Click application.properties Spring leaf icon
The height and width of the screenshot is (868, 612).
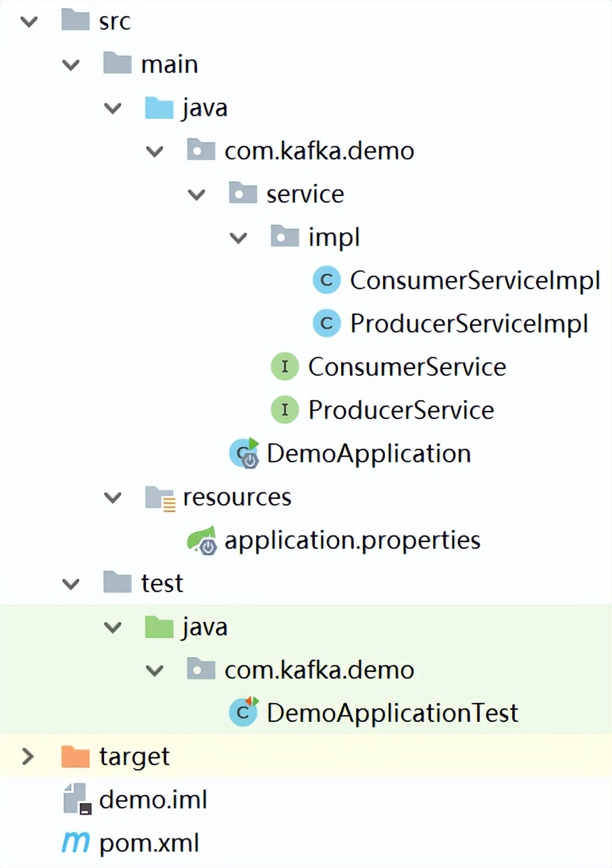tap(203, 540)
